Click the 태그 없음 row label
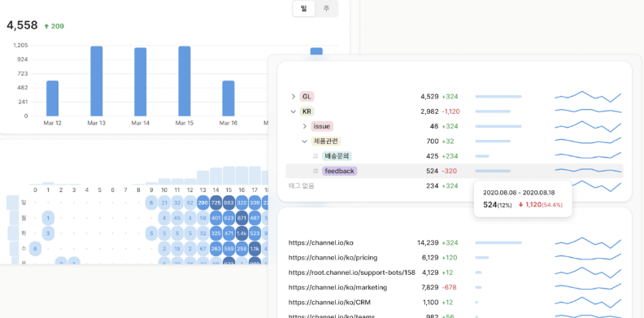644x318 pixels. (x=301, y=185)
